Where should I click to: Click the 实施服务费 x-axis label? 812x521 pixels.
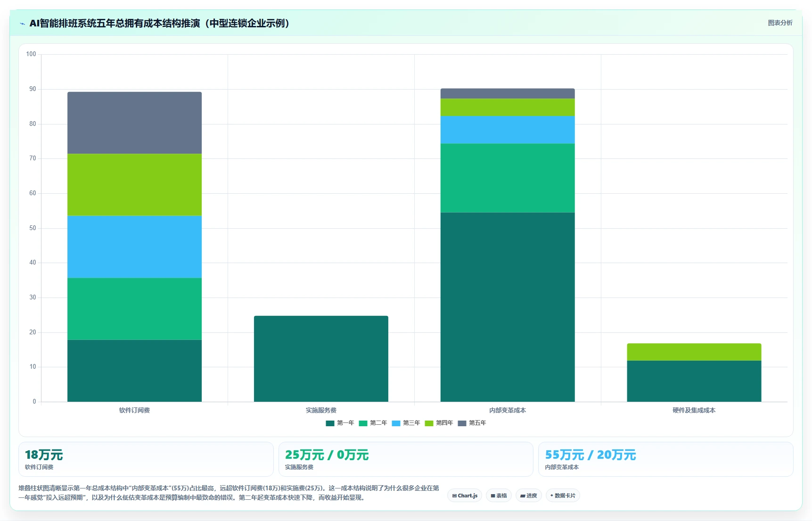point(321,410)
